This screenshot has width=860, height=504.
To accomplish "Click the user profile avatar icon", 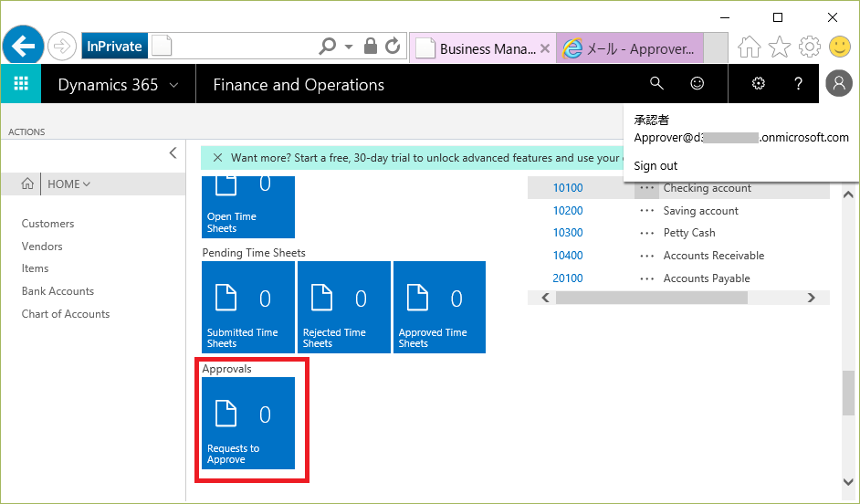I will (x=839, y=83).
